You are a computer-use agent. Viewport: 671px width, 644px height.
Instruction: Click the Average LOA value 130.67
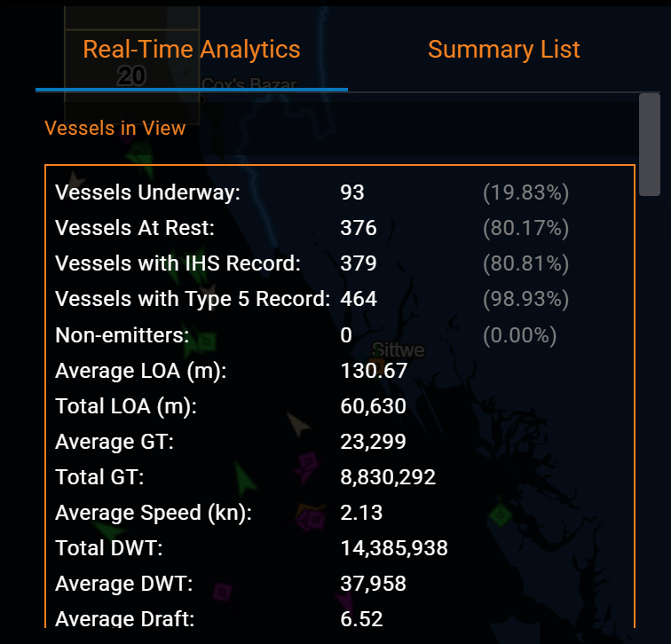pyautogui.click(x=374, y=371)
